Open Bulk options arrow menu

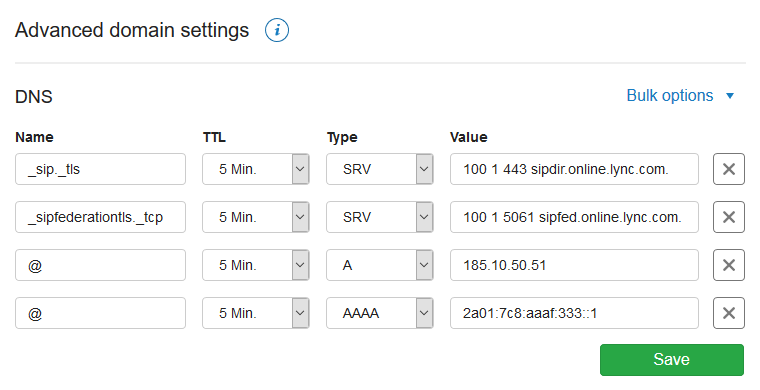(730, 96)
